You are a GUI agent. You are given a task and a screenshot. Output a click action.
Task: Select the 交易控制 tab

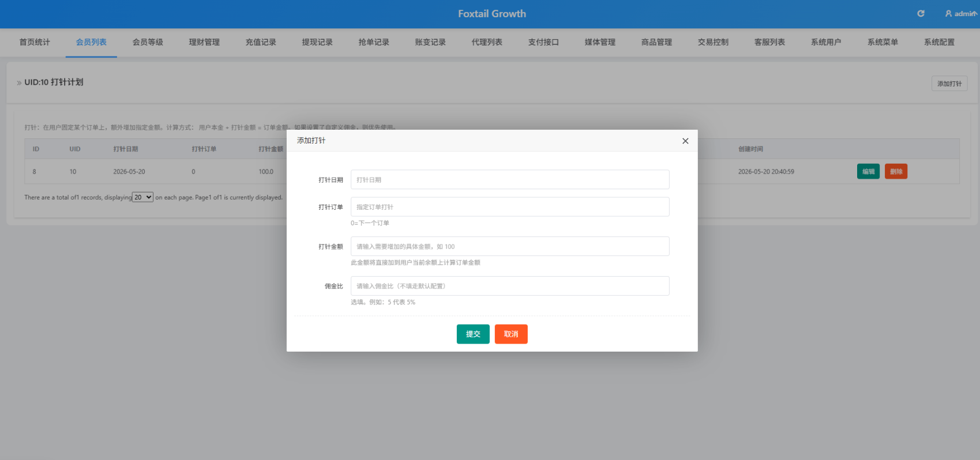point(713,42)
